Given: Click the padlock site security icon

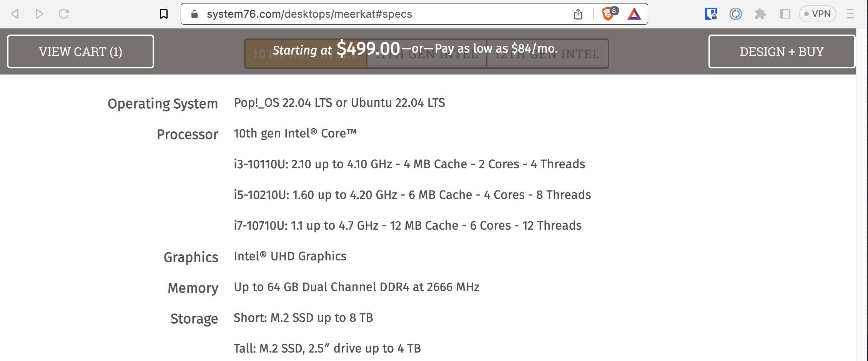Looking at the screenshot, I should [x=195, y=14].
